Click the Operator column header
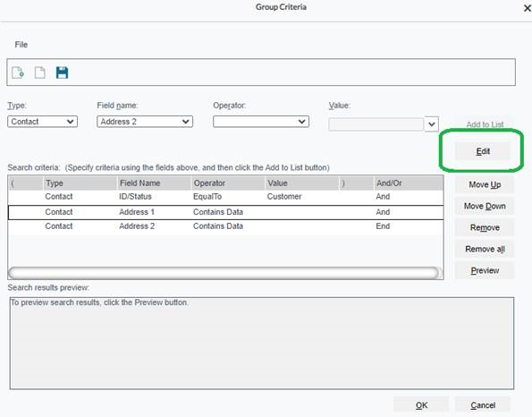Screen dimensions: 532x417 point(228,183)
